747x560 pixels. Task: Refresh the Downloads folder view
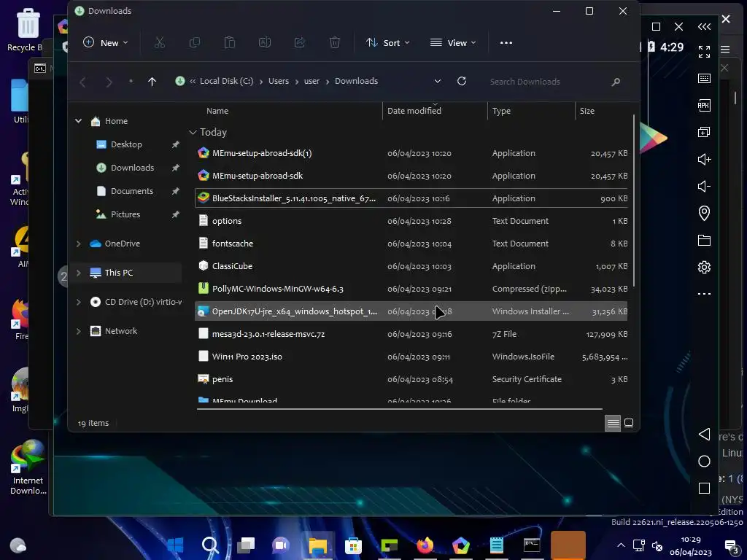pos(462,81)
